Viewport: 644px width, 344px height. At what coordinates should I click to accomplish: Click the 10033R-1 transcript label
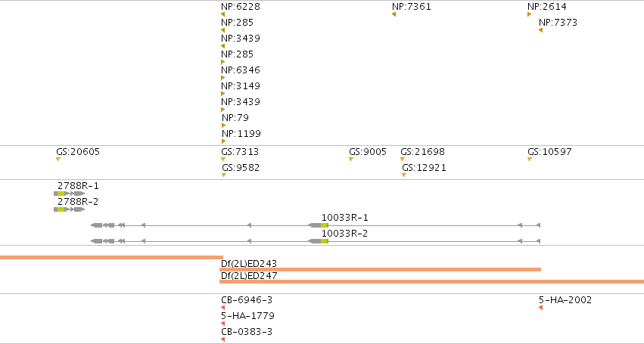pyautogui.click(x=344, y=218)
